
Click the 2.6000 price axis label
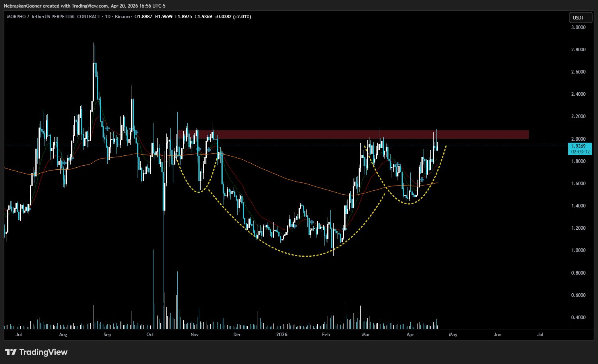(x=578, y=72)
